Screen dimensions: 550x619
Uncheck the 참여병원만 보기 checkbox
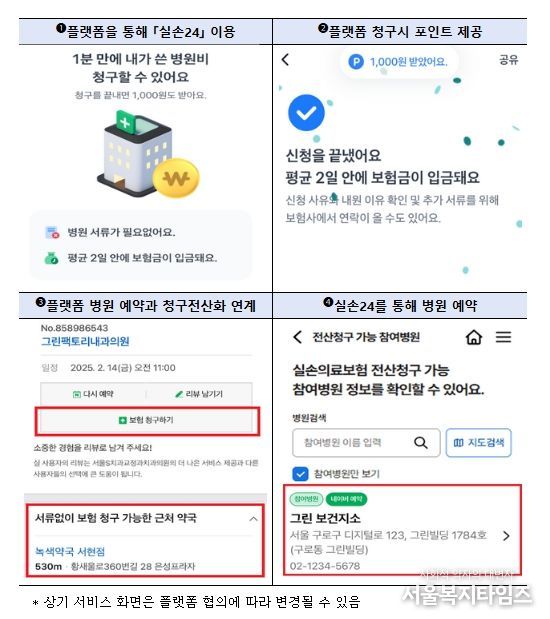[300, 474]
